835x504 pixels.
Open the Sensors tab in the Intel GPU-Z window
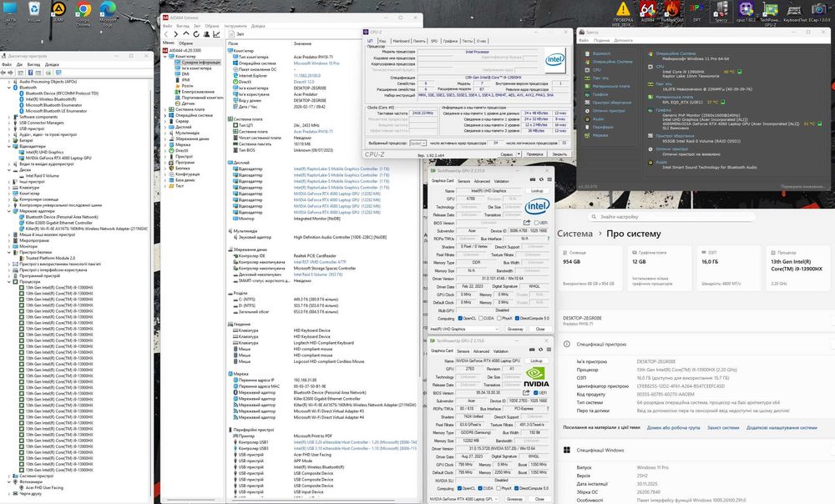click(463, 181)
